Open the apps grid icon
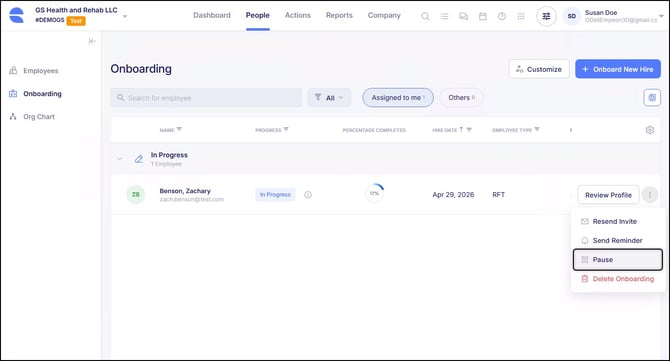The height and width of the screenshot is (361, 670). coord(521,16)
